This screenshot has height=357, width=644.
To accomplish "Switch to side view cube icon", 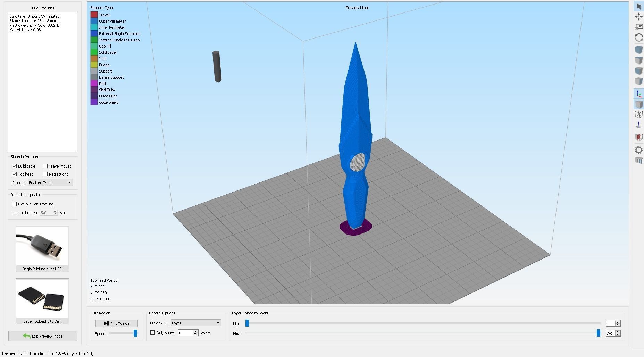I will [639, 81].
